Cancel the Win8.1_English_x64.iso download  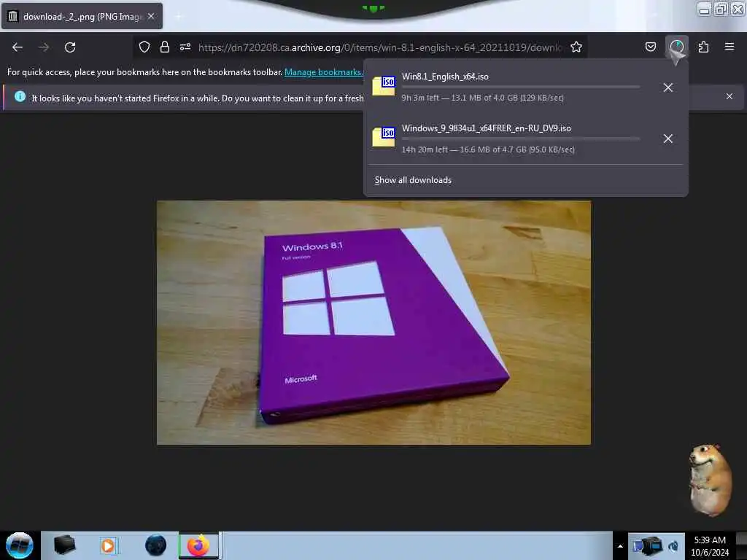(668, 87)
